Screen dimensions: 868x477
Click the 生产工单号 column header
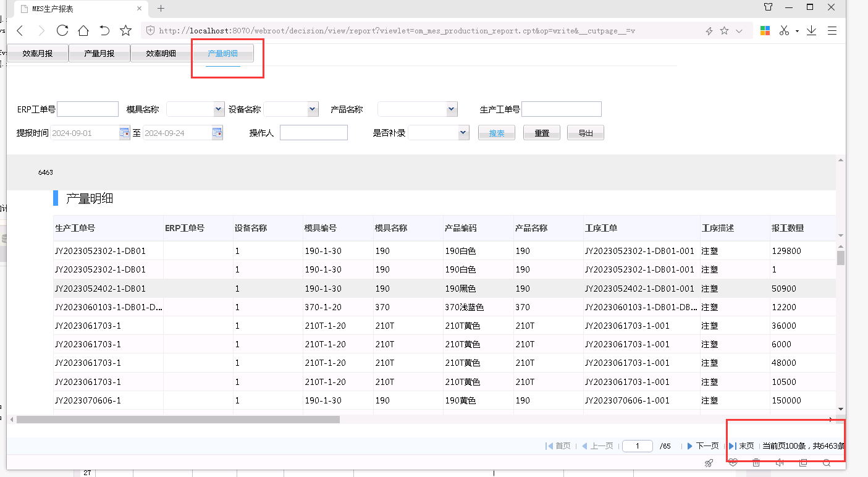pos(108,228)
